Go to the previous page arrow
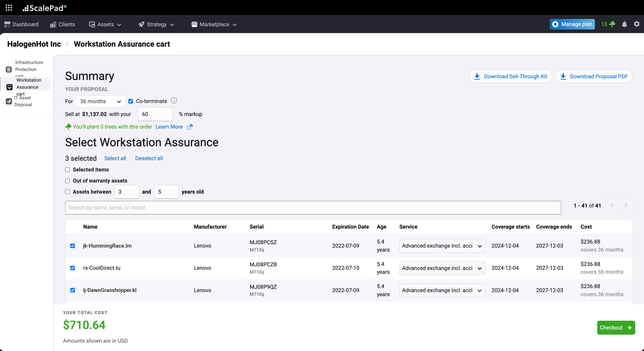 pyautogui.click(x=612, y=205)
